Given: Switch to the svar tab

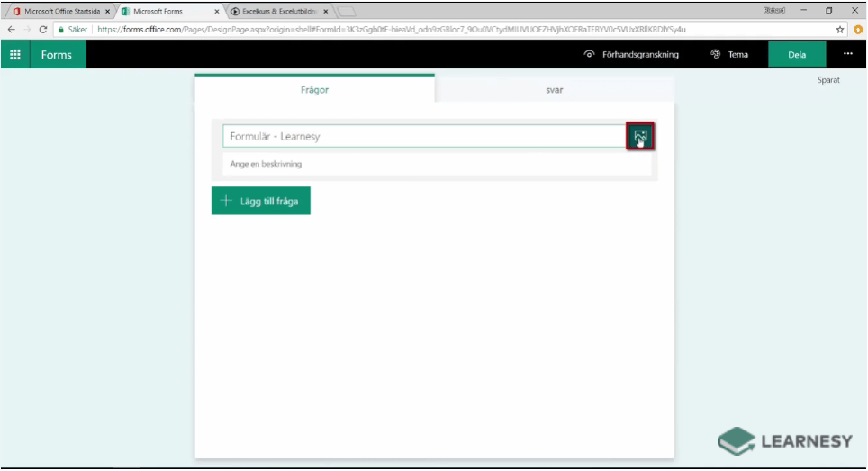Looking at the screenshot, I should tap(554, 90).
